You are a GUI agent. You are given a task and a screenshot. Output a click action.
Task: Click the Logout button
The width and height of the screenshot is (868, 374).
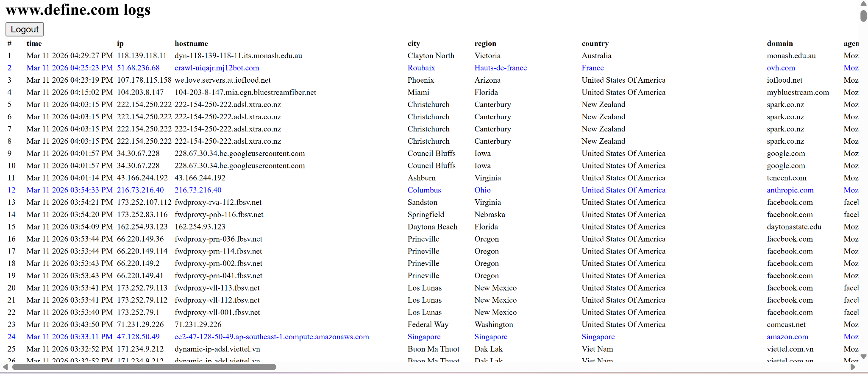tap(25, 29)
